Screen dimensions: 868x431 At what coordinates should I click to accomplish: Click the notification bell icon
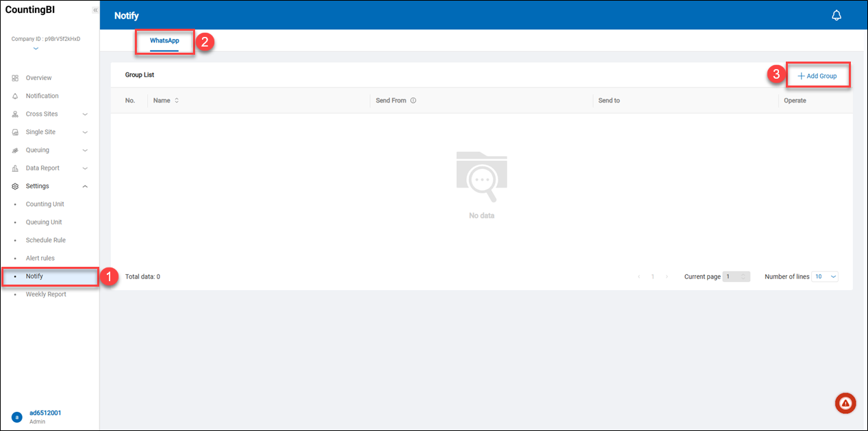836,16
